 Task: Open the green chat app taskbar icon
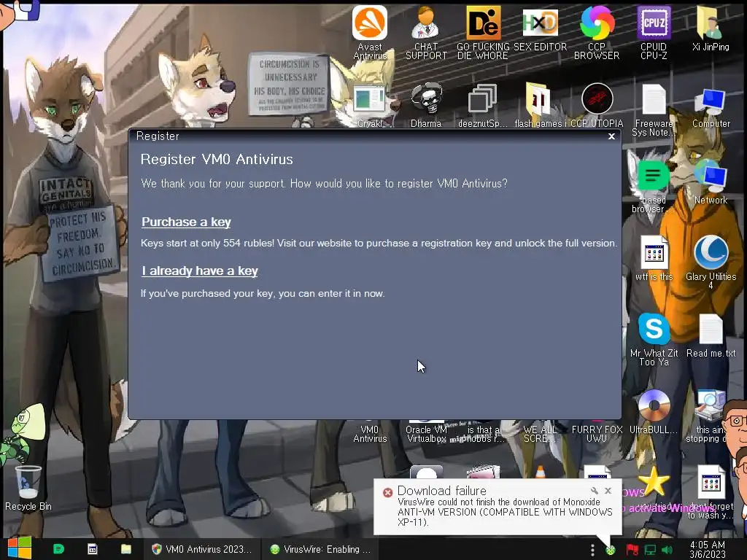pyautogui.click(x=58, y=549)
